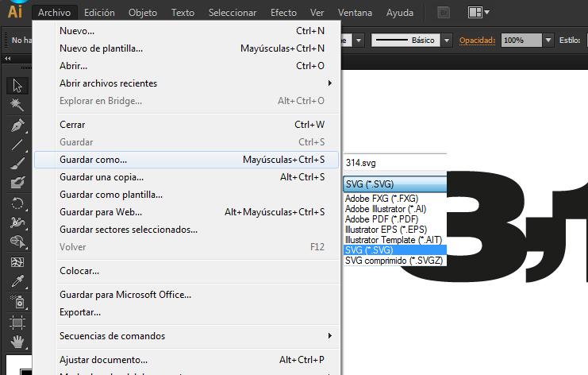Select the Artboard tool
Image resolution: width=588 pixels, height=375 pixels.
pyautogui.click(x=17, y=322)
